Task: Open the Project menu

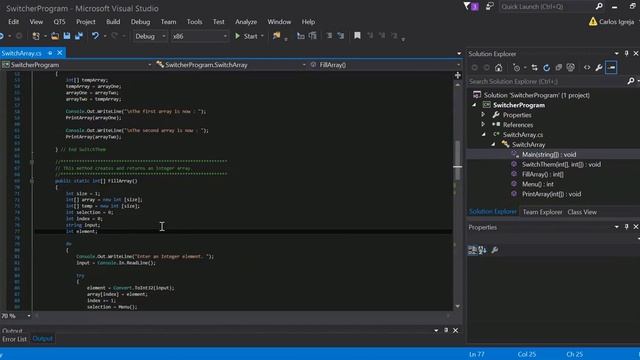Action: [x=86, y=22]
